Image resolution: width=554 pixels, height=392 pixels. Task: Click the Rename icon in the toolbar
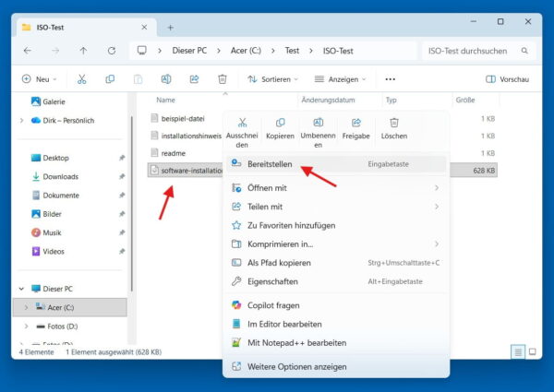166,79
